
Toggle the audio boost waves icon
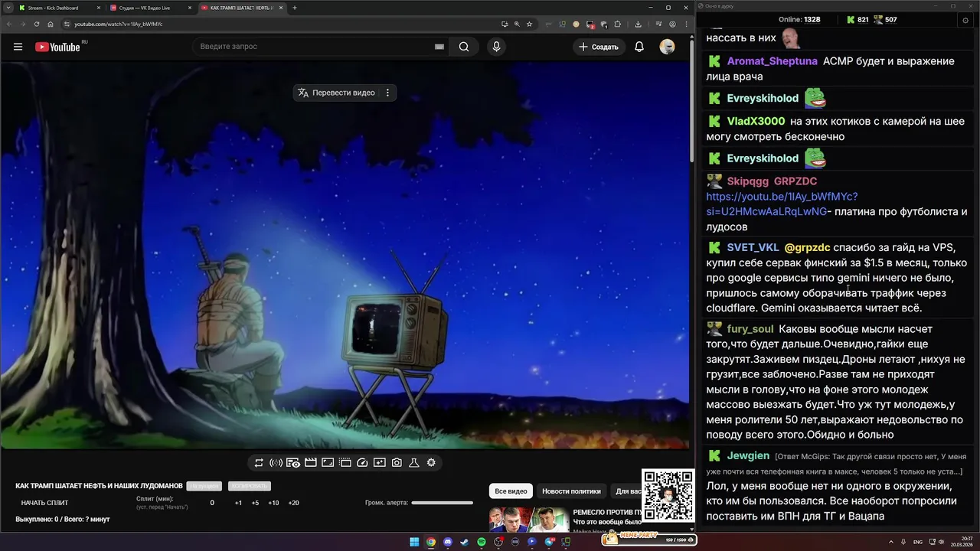pyautogui.click(x=276, y=462)
